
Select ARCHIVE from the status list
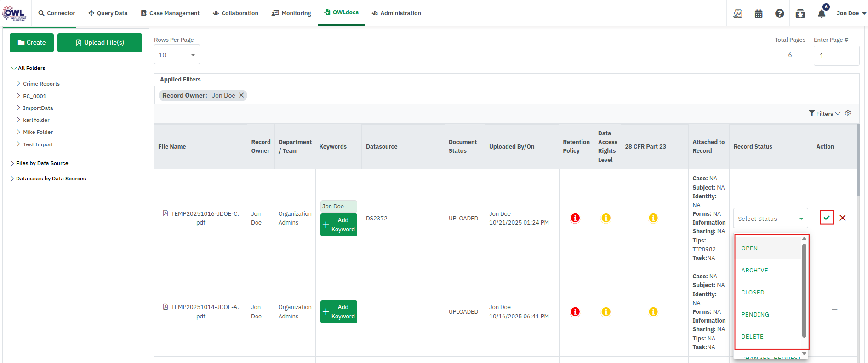pyautogui.click(x=754, y=271)
